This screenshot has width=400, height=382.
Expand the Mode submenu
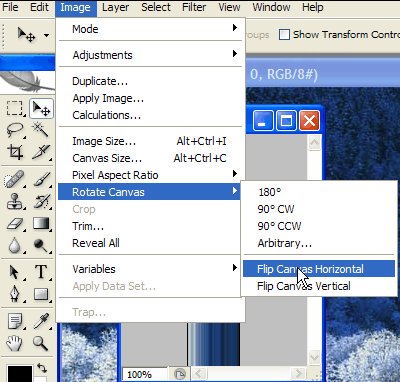pos(150,28)
